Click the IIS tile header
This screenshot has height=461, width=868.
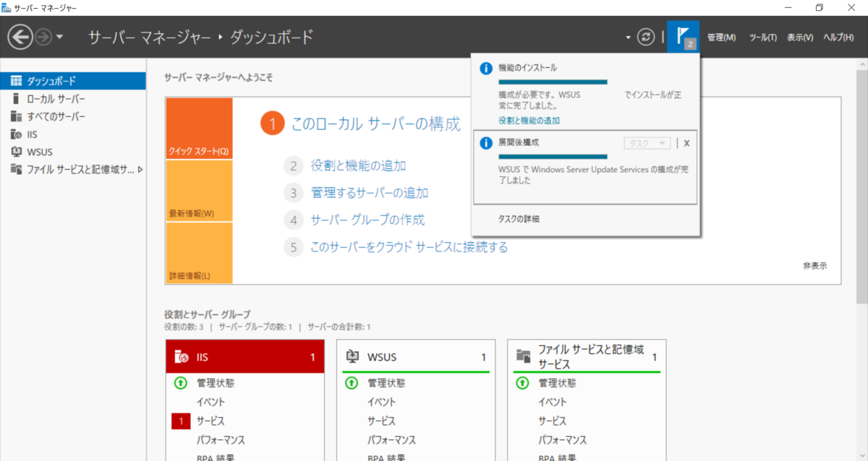click(x=245, y=356)
